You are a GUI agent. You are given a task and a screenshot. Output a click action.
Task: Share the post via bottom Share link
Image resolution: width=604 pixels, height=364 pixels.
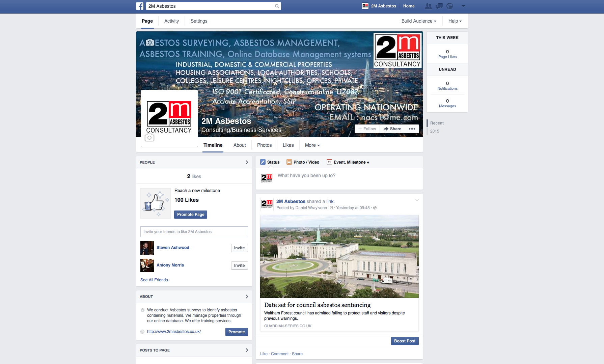tap(297, 354)
